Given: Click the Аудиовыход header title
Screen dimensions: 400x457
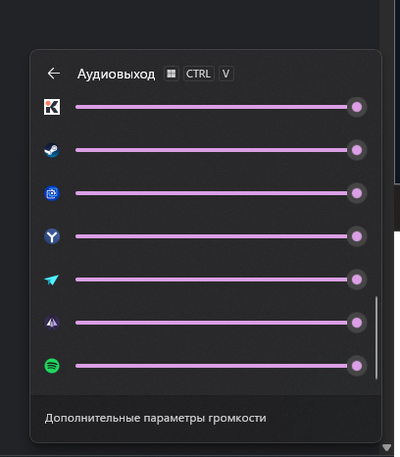Looking at the screenshot, I should point(116,74).
